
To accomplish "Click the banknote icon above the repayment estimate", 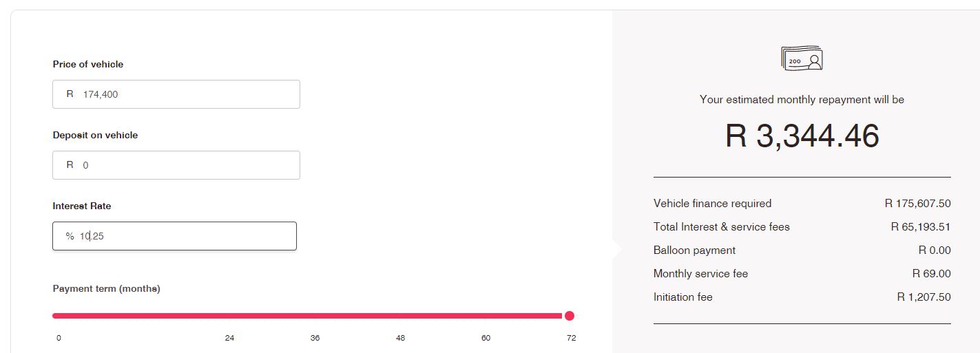I will (x=802, y=58).
